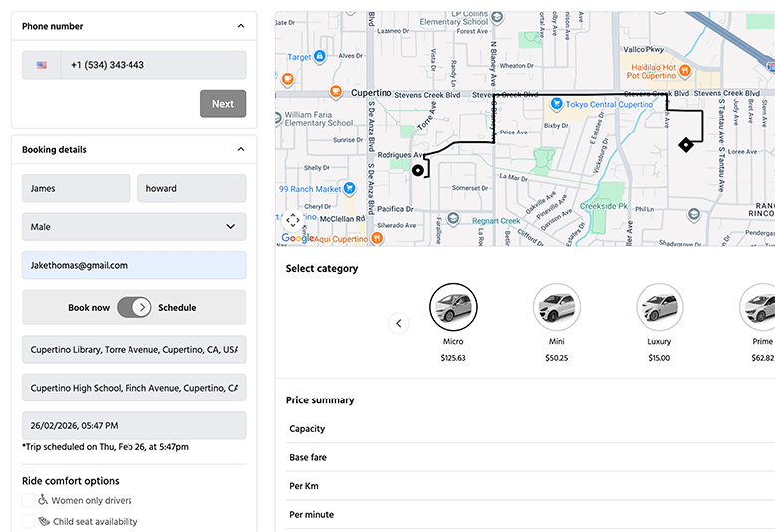Click the Tokyo Central Cupertino pin
The width and height of the screenshot is (775, 532).
[557, 103]
